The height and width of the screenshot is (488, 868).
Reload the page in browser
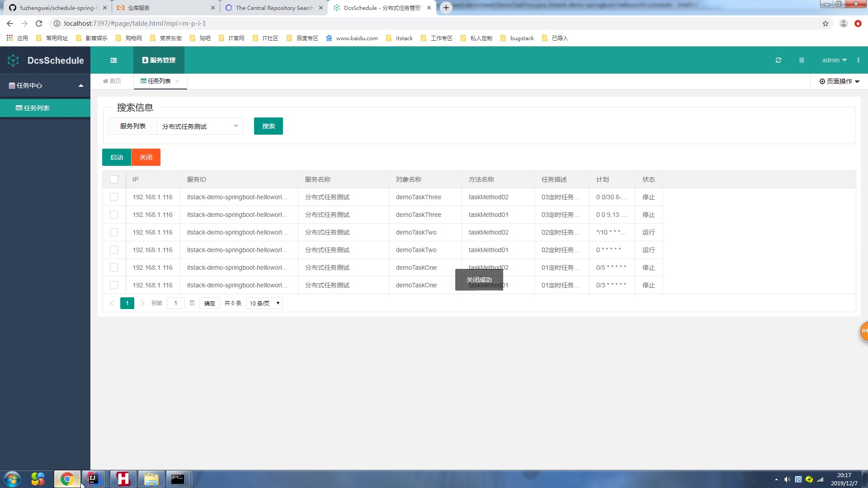(39, 23)
